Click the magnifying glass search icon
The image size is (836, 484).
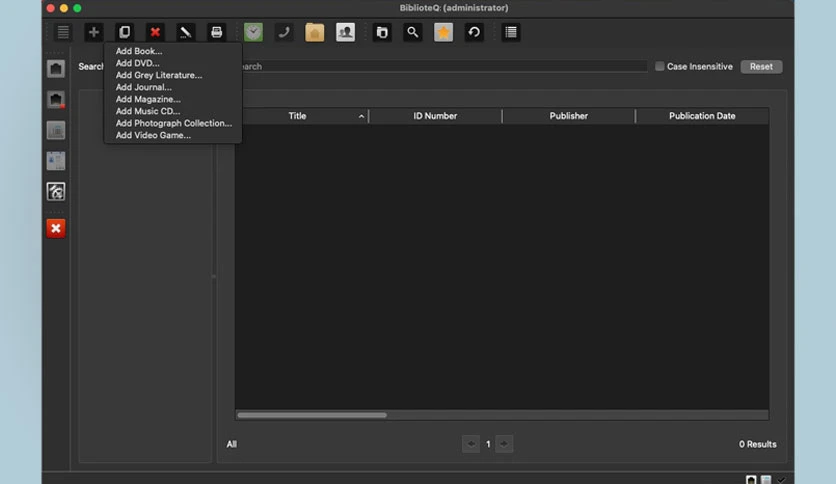click(413, 32)
